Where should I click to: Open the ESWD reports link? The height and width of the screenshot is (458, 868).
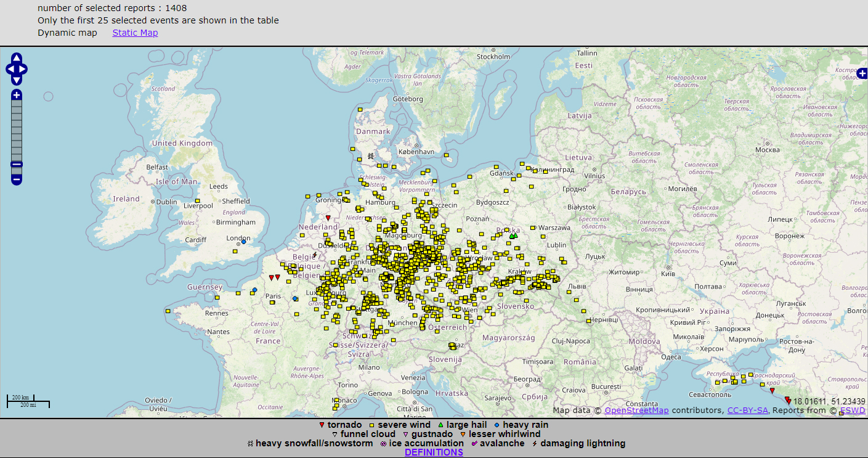pyautogui.click(x=853, y=411)
